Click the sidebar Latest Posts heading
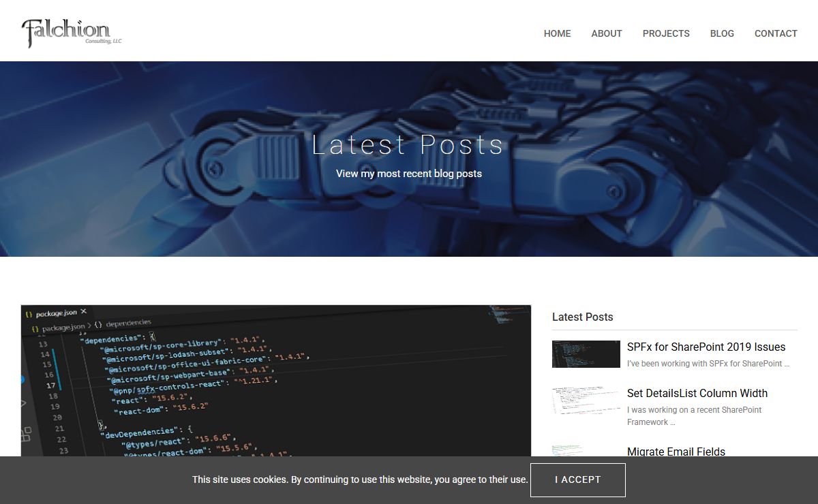The width and height of the screenshot is (818, 504). click(582, 317)
